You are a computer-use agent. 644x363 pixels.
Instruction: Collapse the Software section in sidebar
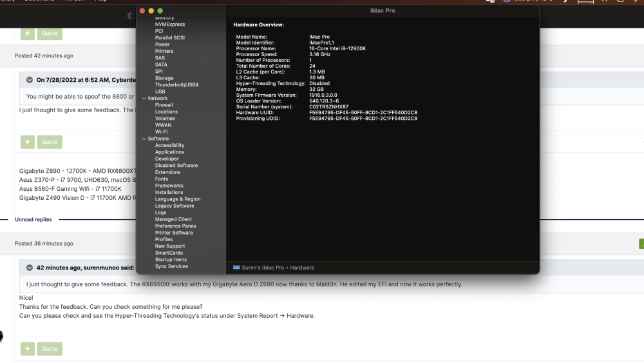[144, 139]
